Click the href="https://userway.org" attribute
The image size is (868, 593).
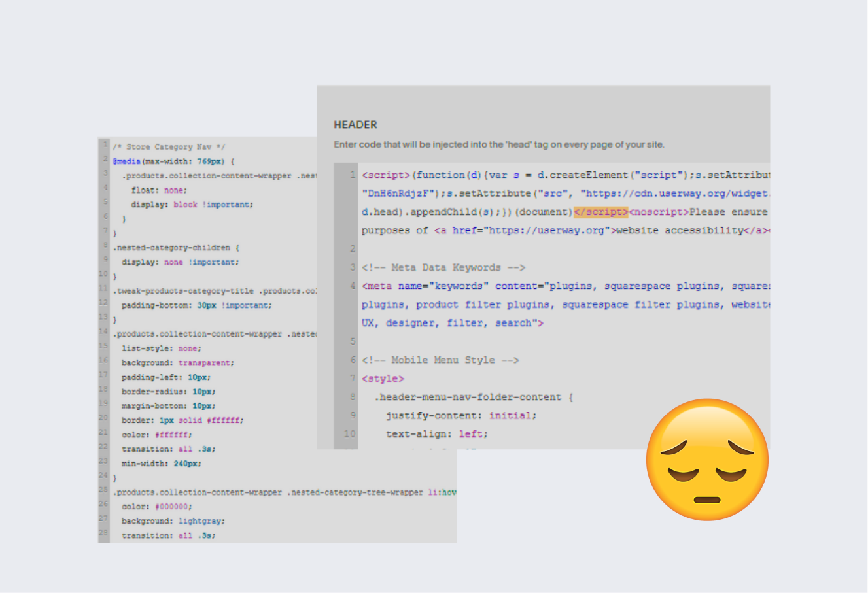tap(531, 231)
